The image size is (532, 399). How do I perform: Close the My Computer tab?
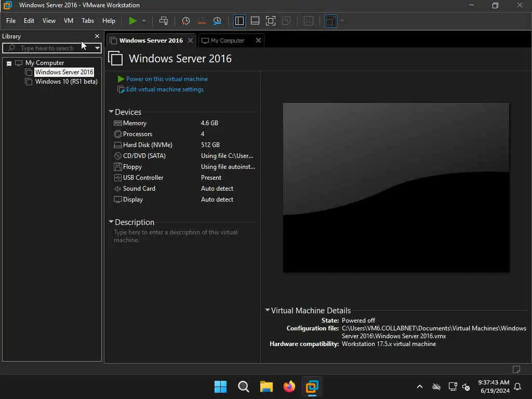[x=258, y=41]
